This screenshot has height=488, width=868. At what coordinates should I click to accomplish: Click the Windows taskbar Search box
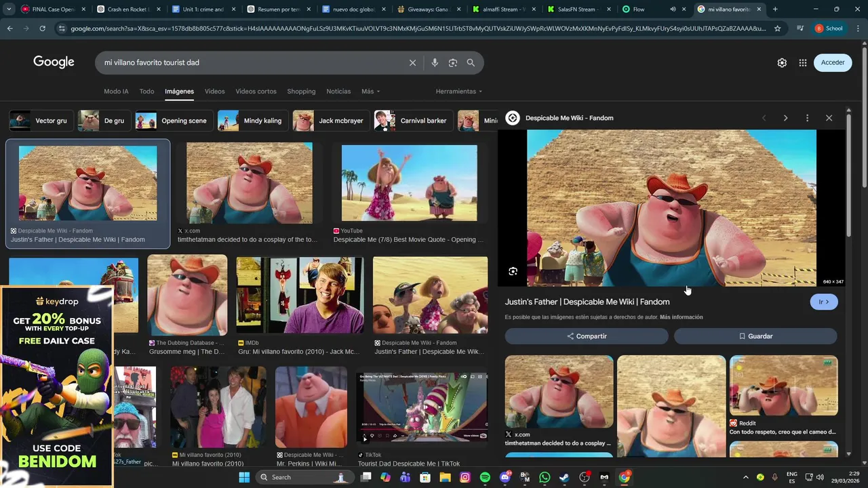pos(306,477)
